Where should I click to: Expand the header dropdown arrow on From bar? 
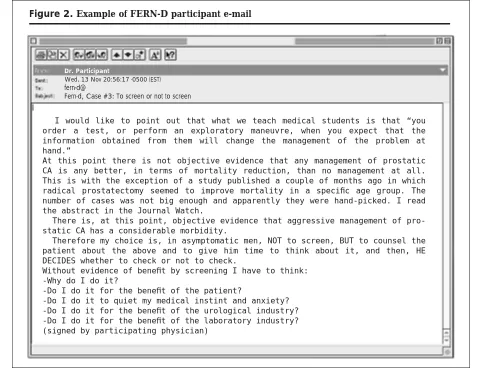[x=442, y=70]
